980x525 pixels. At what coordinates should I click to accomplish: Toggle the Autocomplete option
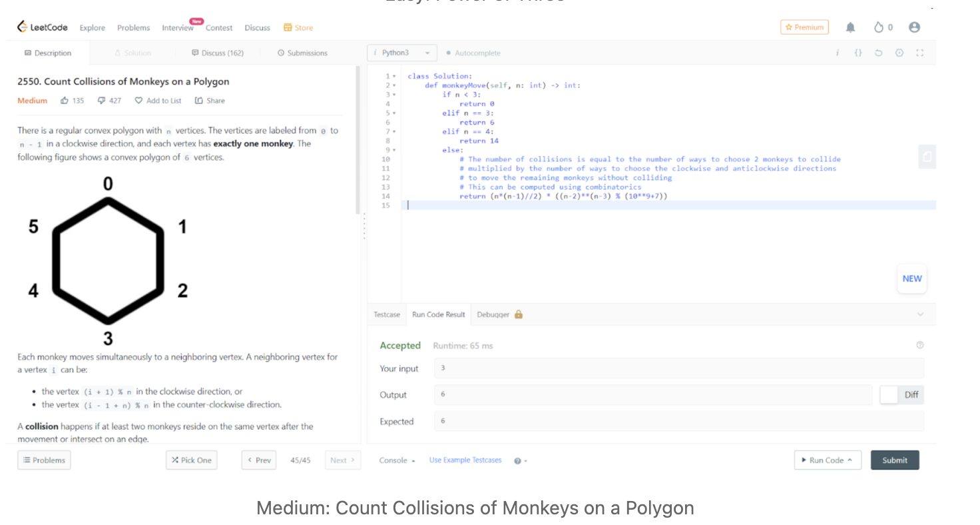pyautogui.click(x=473, y=53)
